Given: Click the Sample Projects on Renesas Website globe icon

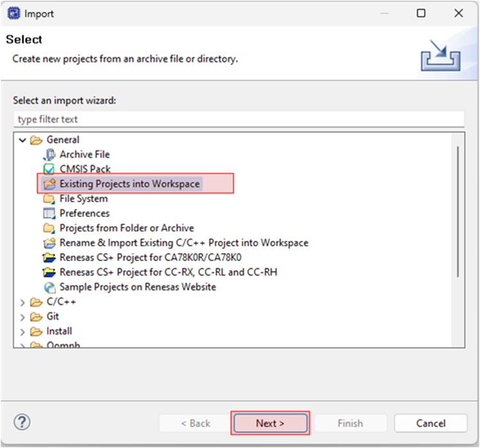Looking at the screenshot, I should point(49,287).
